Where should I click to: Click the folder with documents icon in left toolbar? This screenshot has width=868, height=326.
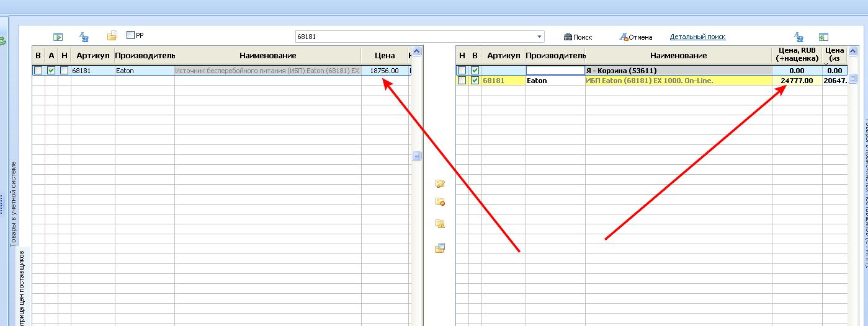coord(112,37)
